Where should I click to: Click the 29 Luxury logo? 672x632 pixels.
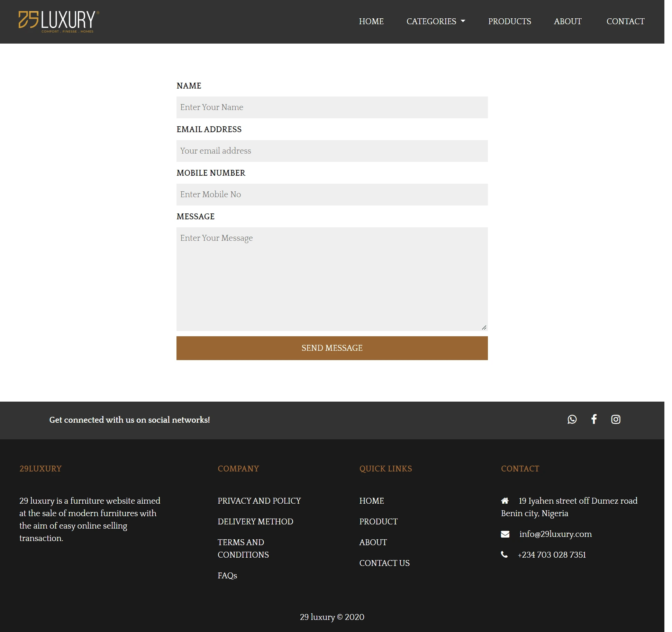[58, 21]
